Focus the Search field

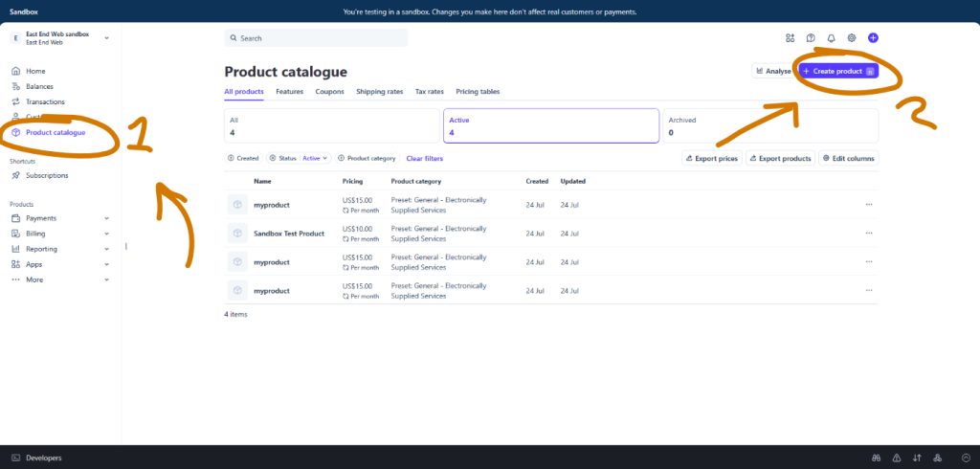(x=316, y=38)
